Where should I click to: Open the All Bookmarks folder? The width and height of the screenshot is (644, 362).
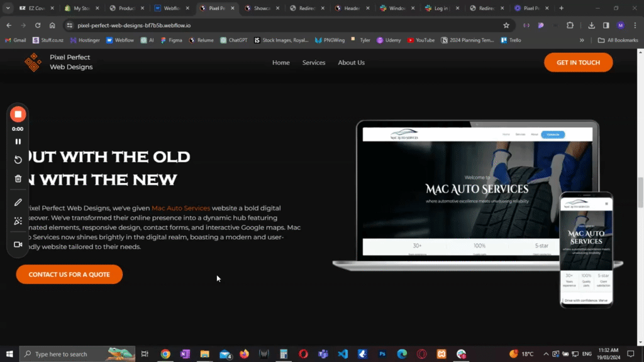click(618, 40)
